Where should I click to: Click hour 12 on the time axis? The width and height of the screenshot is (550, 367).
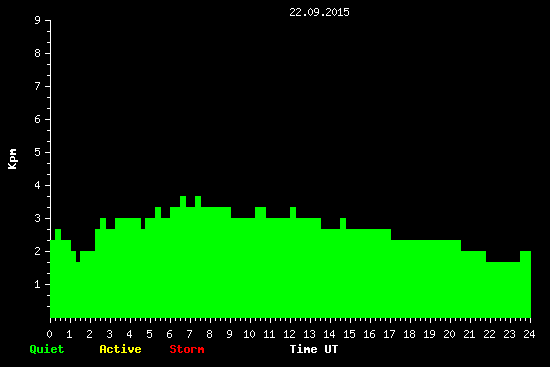289,334
